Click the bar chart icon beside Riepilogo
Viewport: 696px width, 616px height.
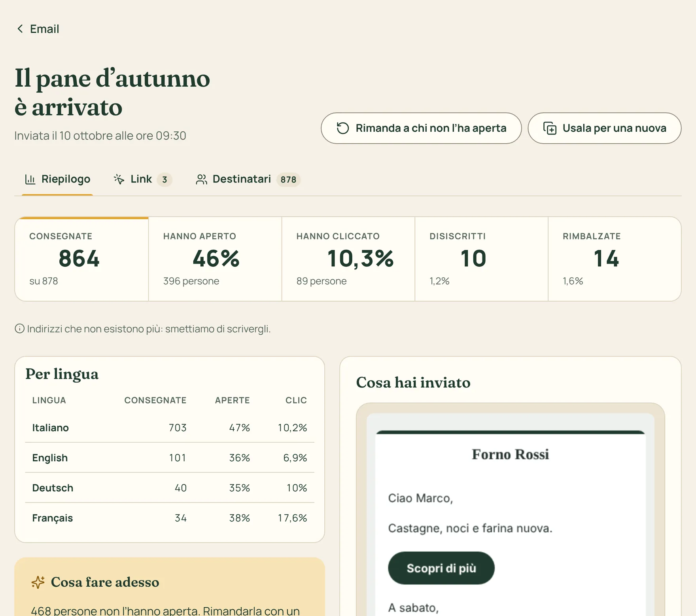tap(30, 179)
